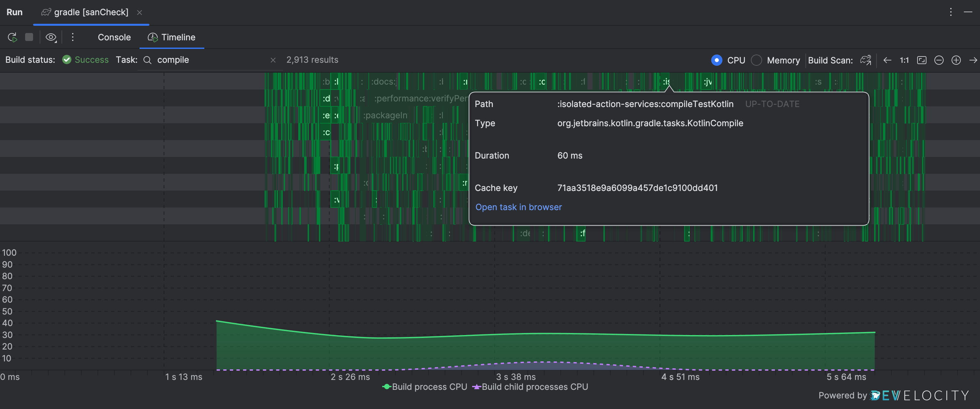
Task: Click the zoom in icon on timeline toolbar
Action: click(956, 60)
